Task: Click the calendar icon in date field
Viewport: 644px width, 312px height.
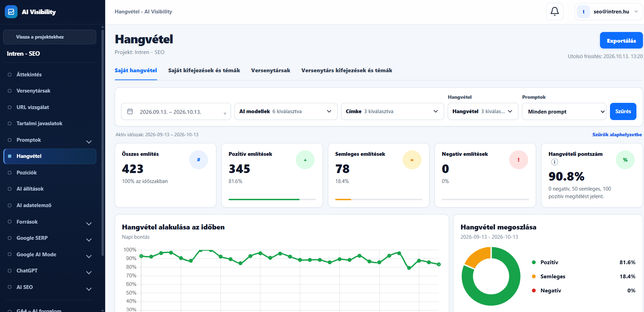Action: pos(130,111)
